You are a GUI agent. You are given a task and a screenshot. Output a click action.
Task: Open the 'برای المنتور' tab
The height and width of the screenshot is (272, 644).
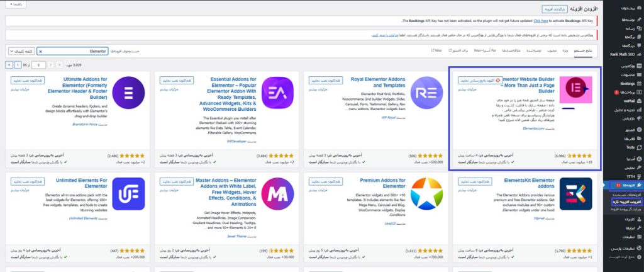click(x=457, y=50)
